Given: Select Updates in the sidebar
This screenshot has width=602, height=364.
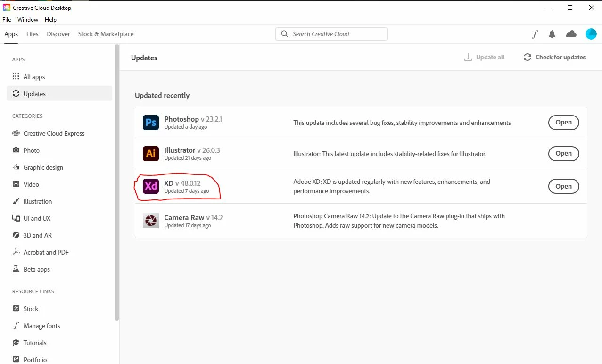Looking at the screenshot, I should click(59, 94).
